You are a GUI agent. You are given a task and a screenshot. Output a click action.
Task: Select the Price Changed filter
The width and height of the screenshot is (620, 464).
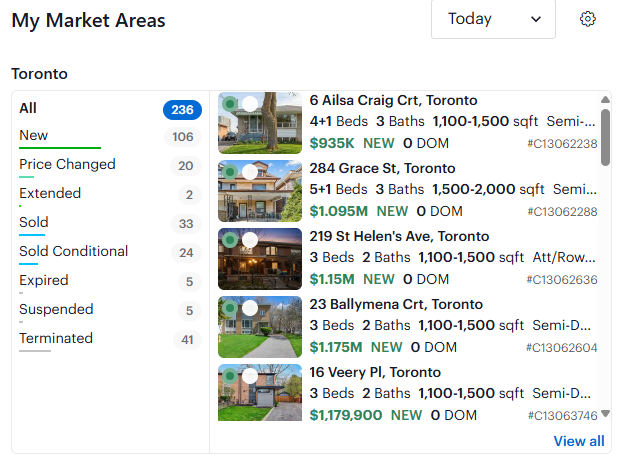click(110, 165)
